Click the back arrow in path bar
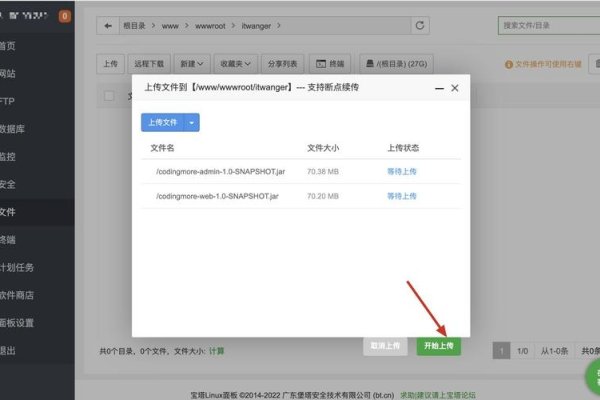The width and height of the screenshot is (600, 400). 108,26
